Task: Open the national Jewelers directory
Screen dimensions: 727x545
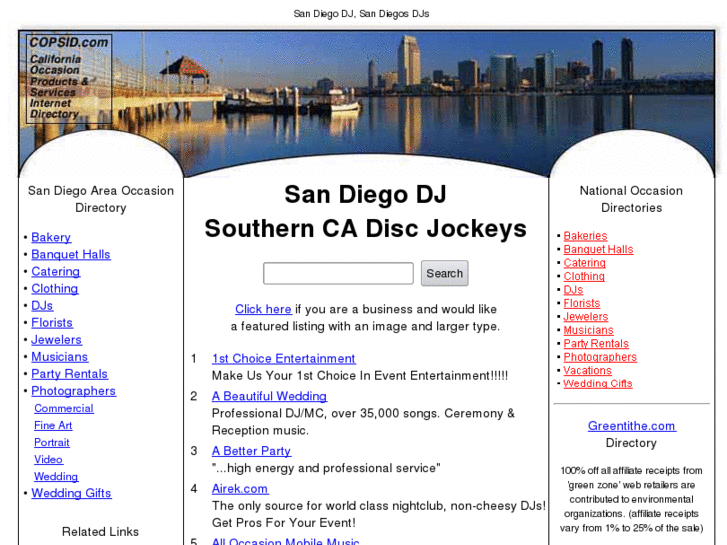Action: pyautogui.click(x=586, y=316)
